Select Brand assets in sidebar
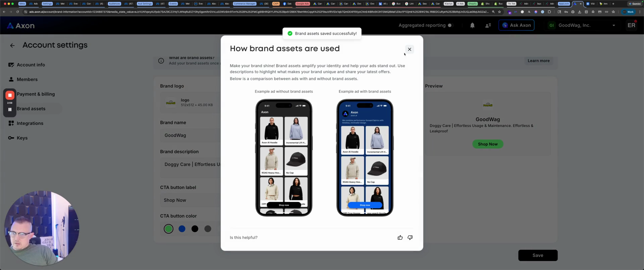The height and width of the screenshot is (270, 644). (x=31, y=109)
